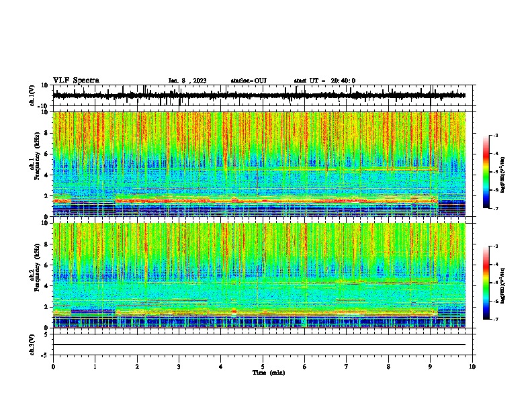Viewport: 532px width, 411px height.
Task: Click the "ch.1(V)" waveform axis label
Action: (x=32, y=95)
